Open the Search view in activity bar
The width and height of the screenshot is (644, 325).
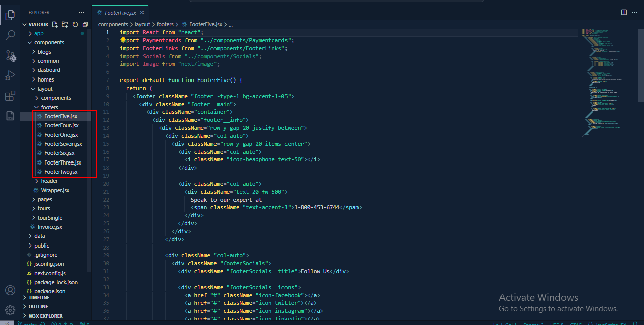[x=10, y=35]
